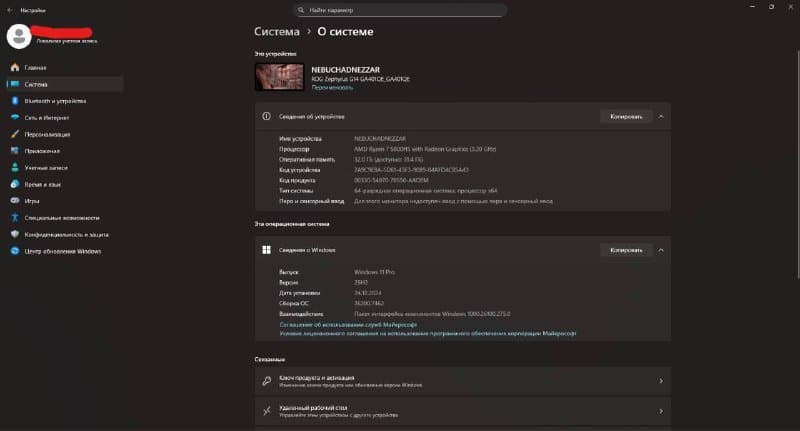
Task: Click the search magnifier icon
Action: coord(301,10)
